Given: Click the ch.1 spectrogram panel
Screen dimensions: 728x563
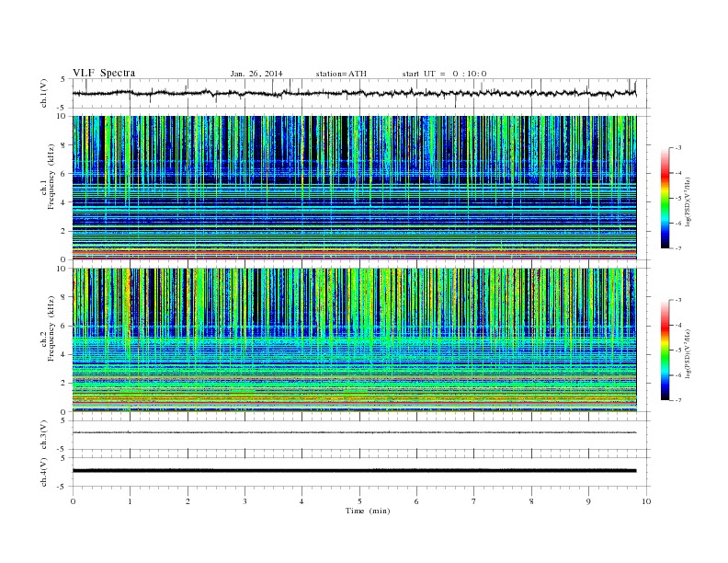Looking at the screenshot, I should [x=354, y=188].
